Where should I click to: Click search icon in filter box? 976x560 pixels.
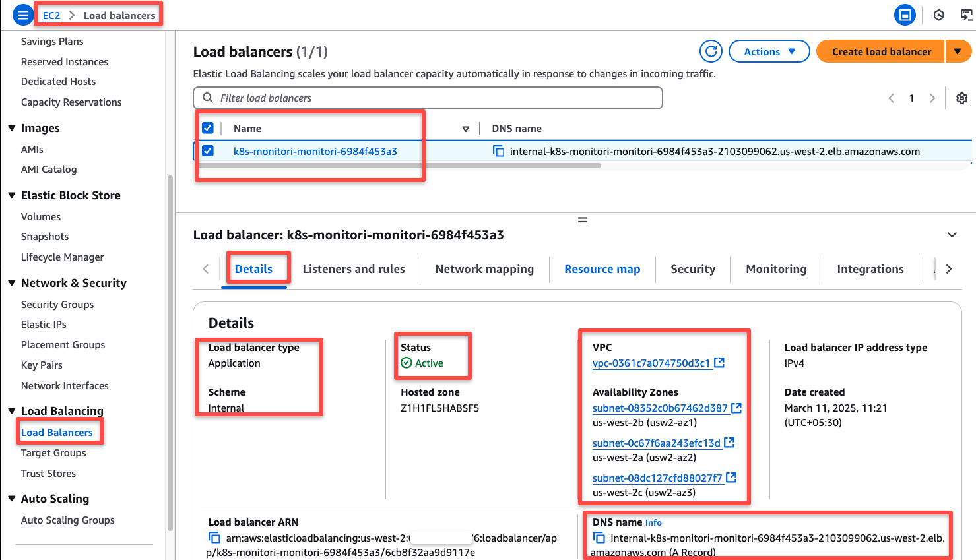point(208,98)
